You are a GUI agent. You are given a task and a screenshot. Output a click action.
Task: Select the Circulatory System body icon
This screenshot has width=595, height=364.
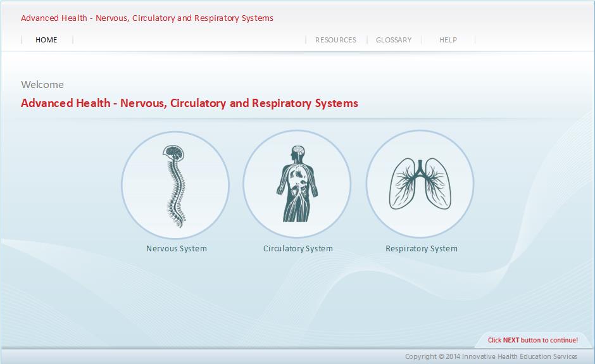297,185
